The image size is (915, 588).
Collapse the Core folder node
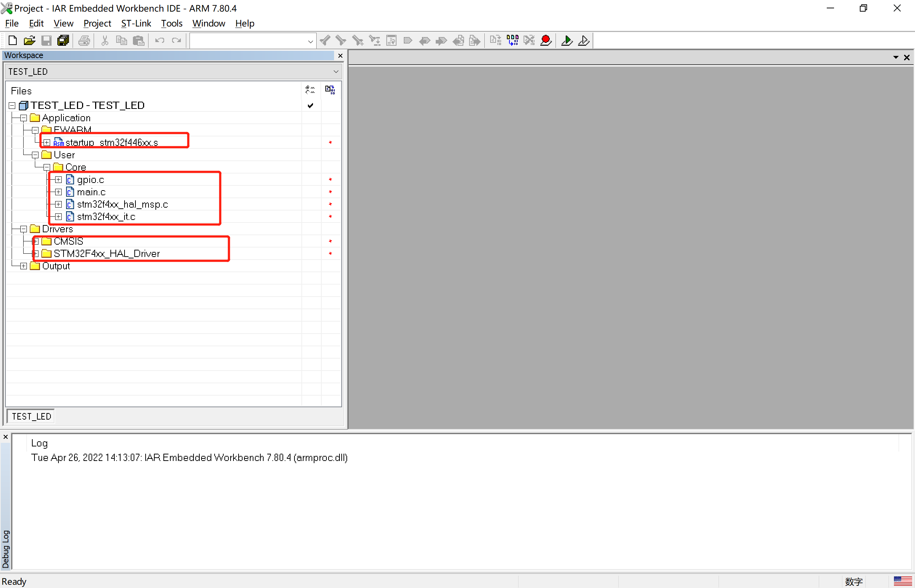coord(47,168)
